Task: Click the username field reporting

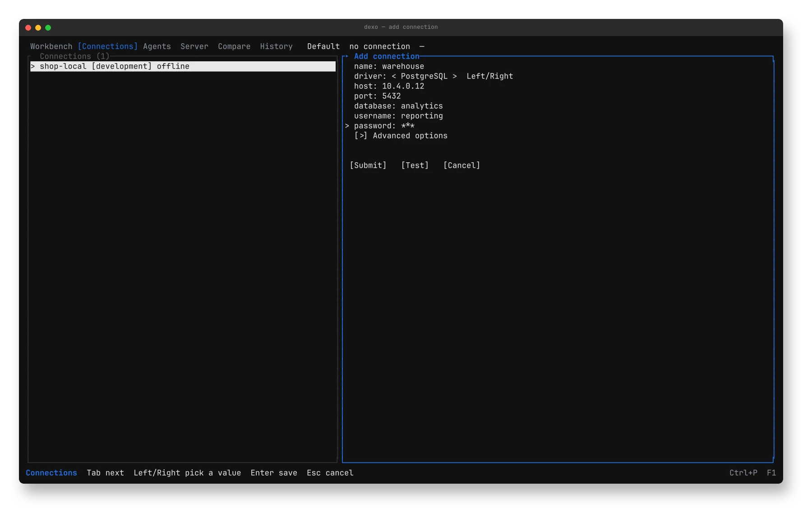Action: 398,116
